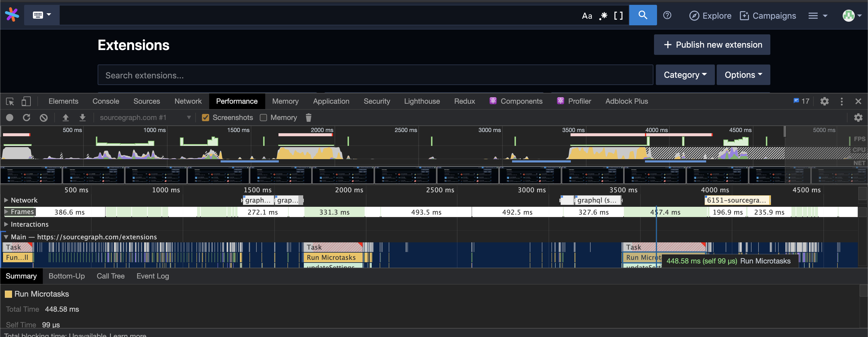Click the Learn more link

tap(128, 335)
